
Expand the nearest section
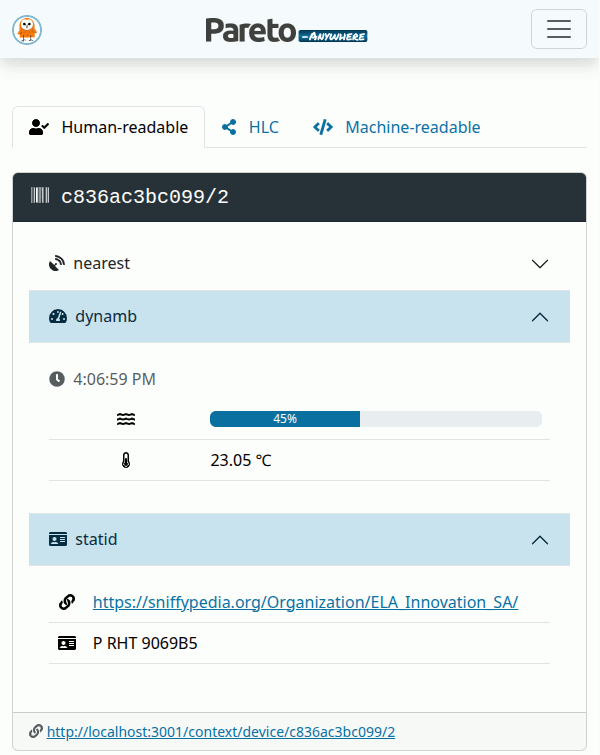click(299, 263)
